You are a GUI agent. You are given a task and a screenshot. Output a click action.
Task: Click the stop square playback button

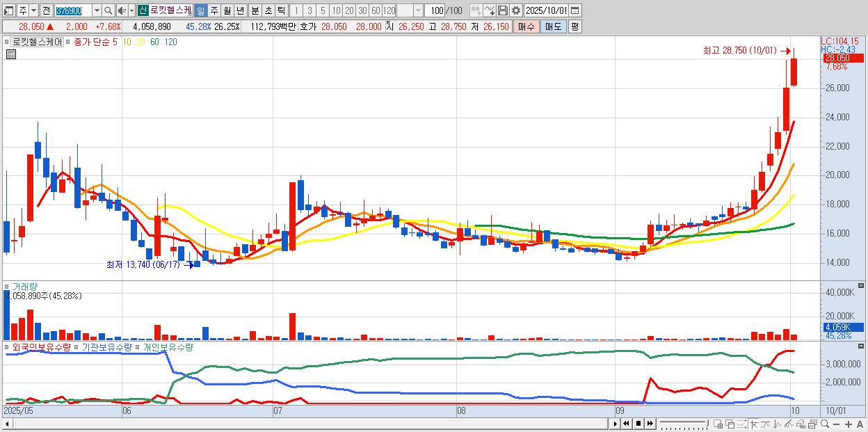638,424
